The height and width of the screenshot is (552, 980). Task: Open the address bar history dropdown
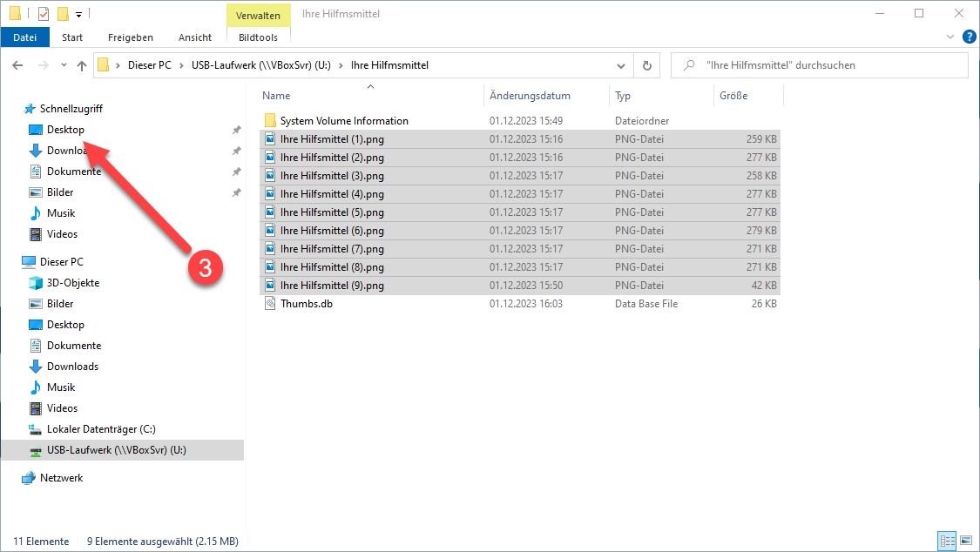(x=620, y=65)
